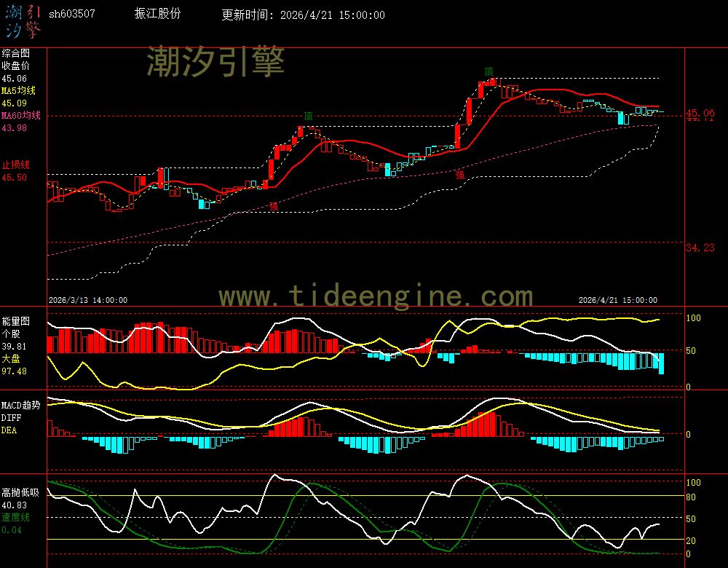
Task: Toggle the MA60均线 legend entry
Action: 20,116
